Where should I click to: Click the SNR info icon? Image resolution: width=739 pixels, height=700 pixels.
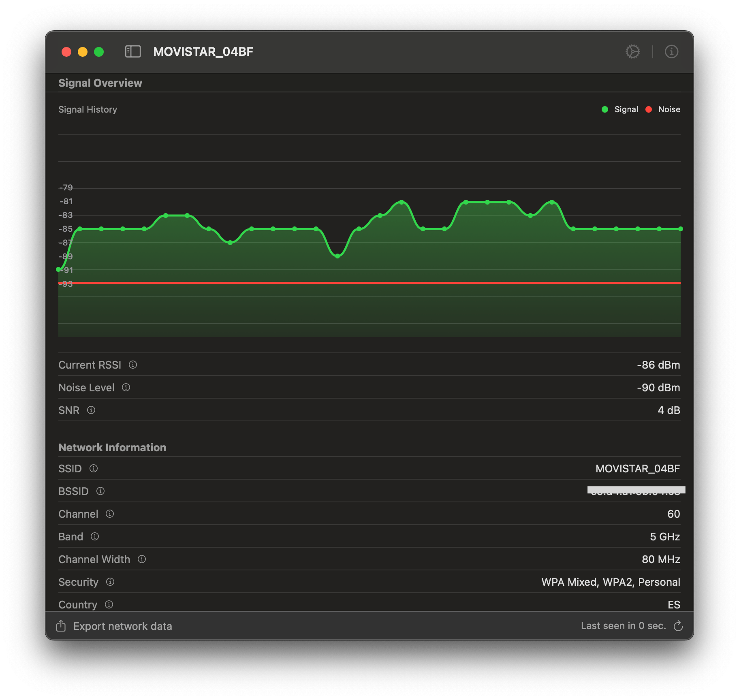pyautogui.click(x=91, y=410)
